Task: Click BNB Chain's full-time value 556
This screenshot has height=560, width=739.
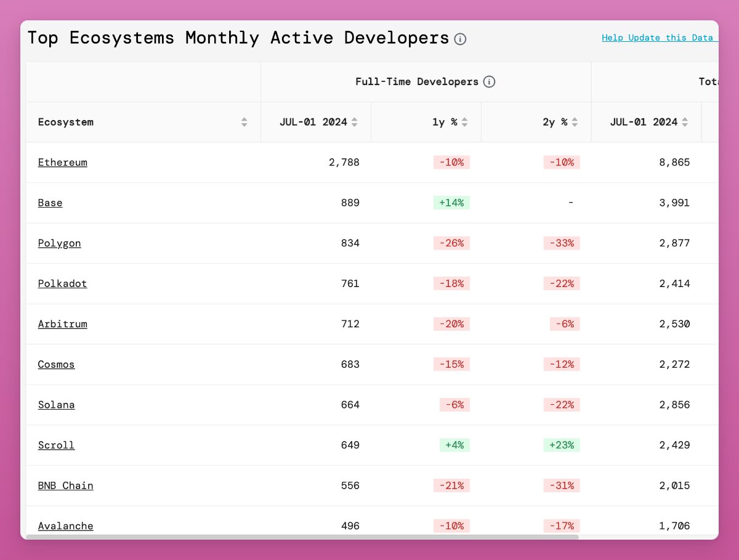Action: [350, 485]
